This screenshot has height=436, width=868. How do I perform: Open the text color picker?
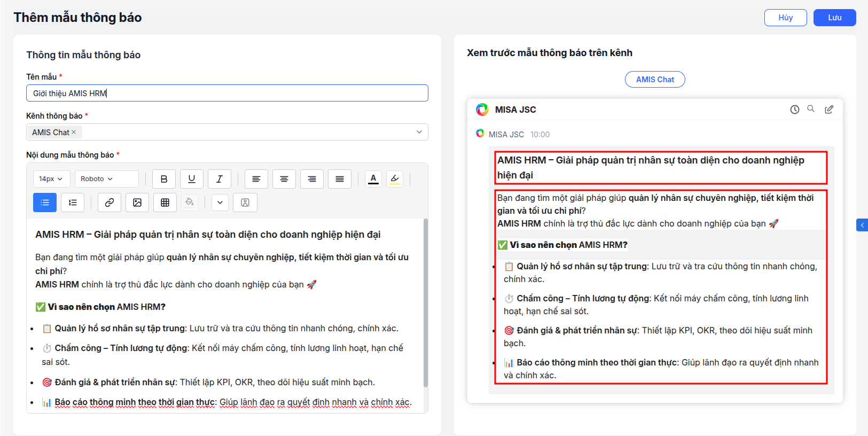pyautogui.click(x=373, y=179)
